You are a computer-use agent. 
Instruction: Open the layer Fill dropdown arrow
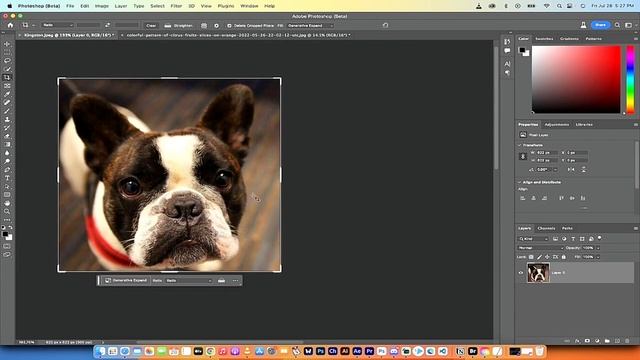[x=598, y=257]
